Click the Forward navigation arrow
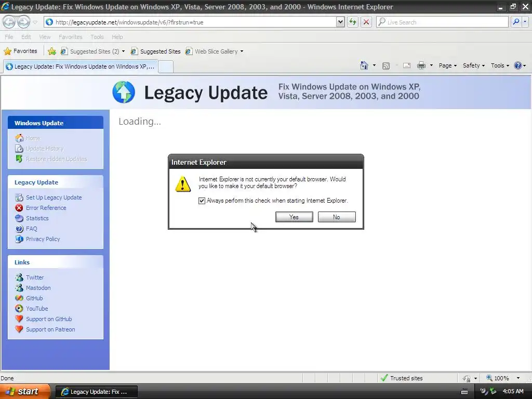532x399 pixels. (x=23, y=22)
